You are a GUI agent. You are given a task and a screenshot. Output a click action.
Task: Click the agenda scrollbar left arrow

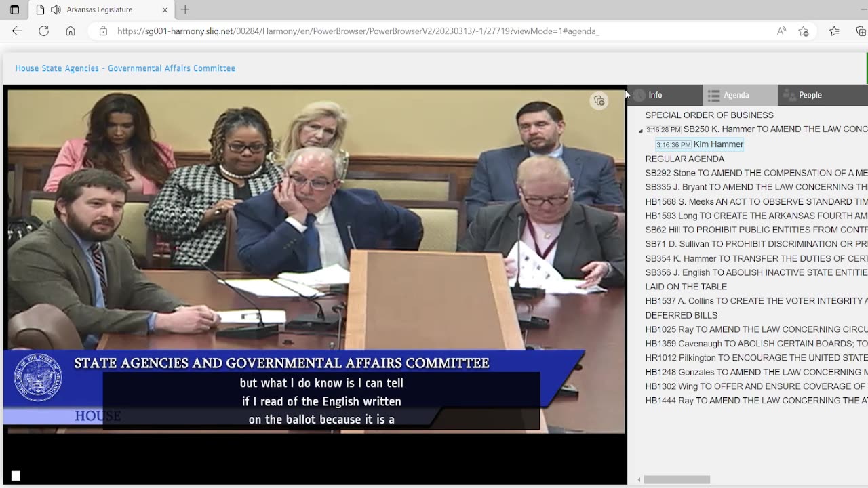pos(639,479)
